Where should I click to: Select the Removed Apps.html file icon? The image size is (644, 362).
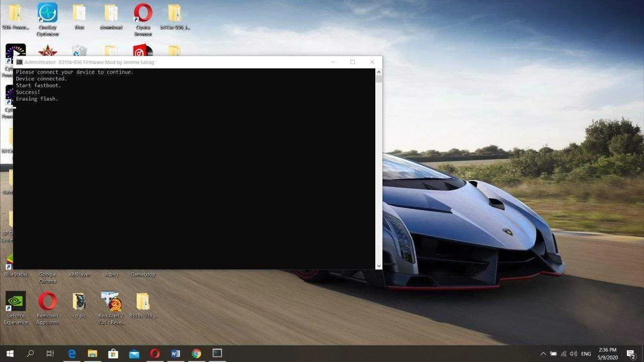coord(47,308)
